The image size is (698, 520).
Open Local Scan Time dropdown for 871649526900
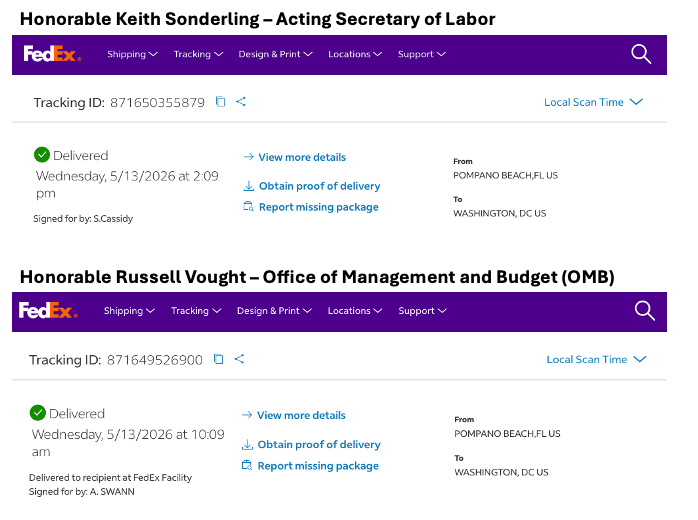point(596,359)
